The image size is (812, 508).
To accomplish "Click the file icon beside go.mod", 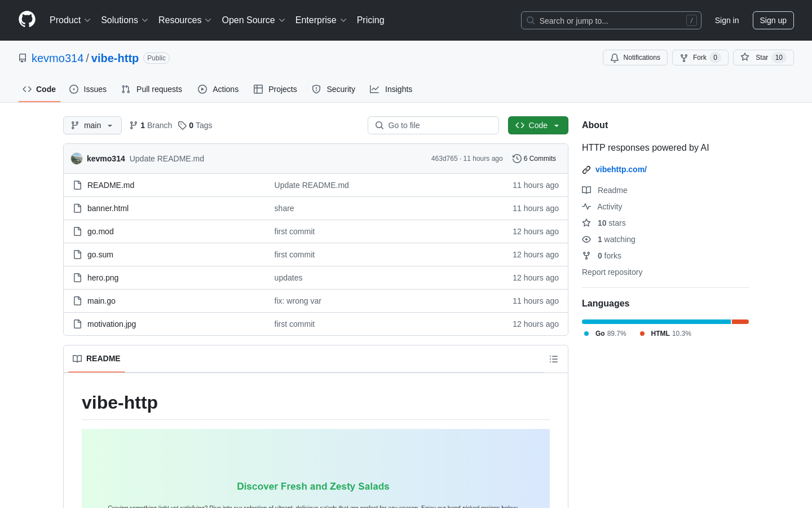I will (x=78, y=231).
